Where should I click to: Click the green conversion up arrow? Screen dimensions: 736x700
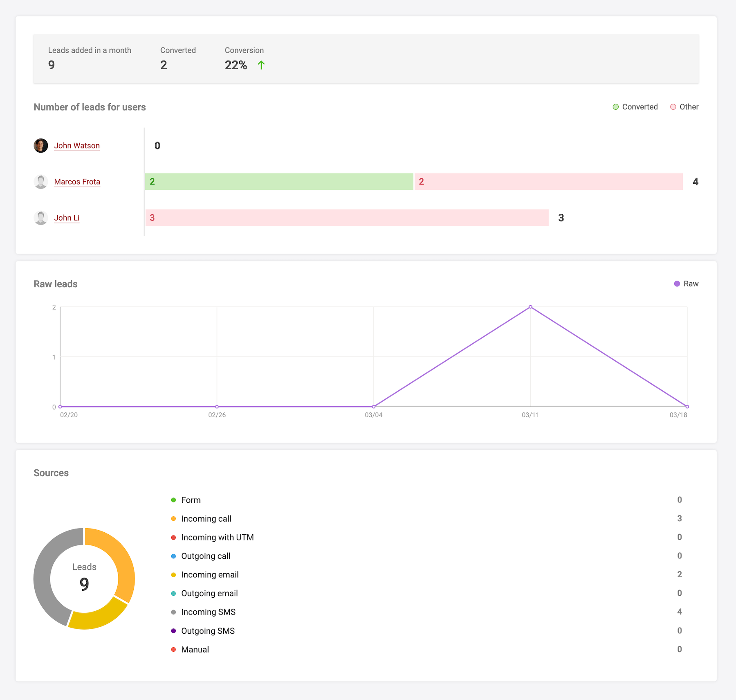point(261,65)
